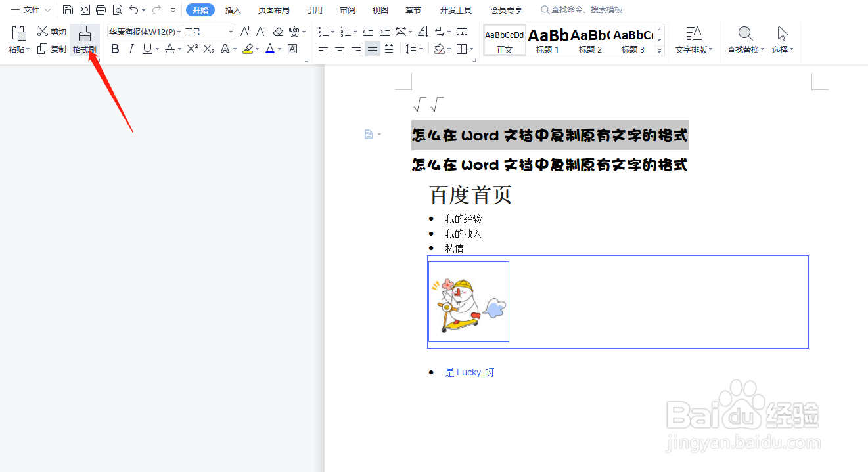The image size is (868, 472).
Task: Click the show/hide paragraph marks icon
Action: [440, 32]
